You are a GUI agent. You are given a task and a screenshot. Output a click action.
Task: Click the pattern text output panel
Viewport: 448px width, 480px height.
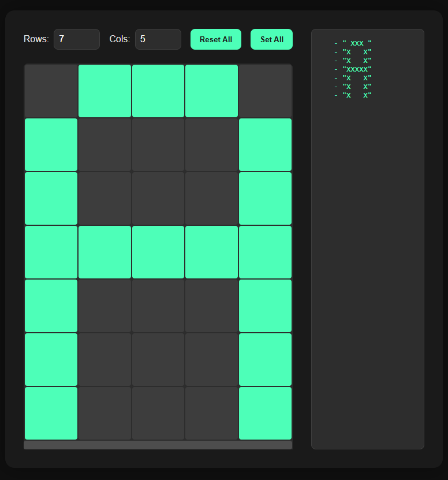[368, 260]
